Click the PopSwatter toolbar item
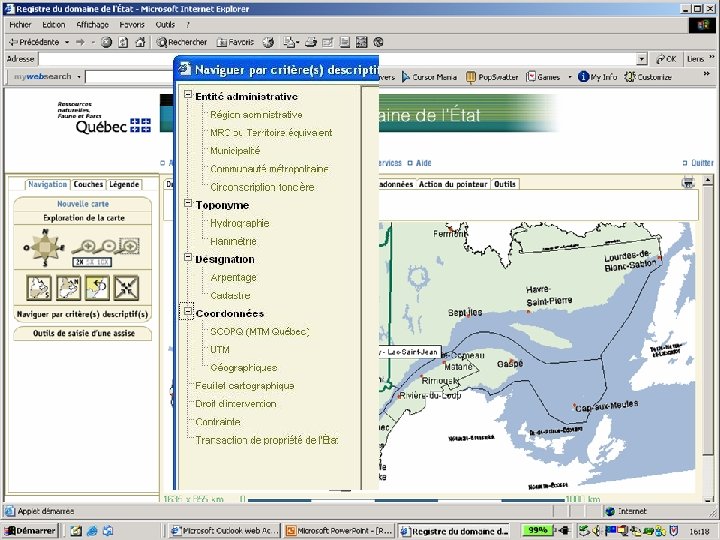The height and width of the screenshot is (540, 720). click(x=492, y=77)
